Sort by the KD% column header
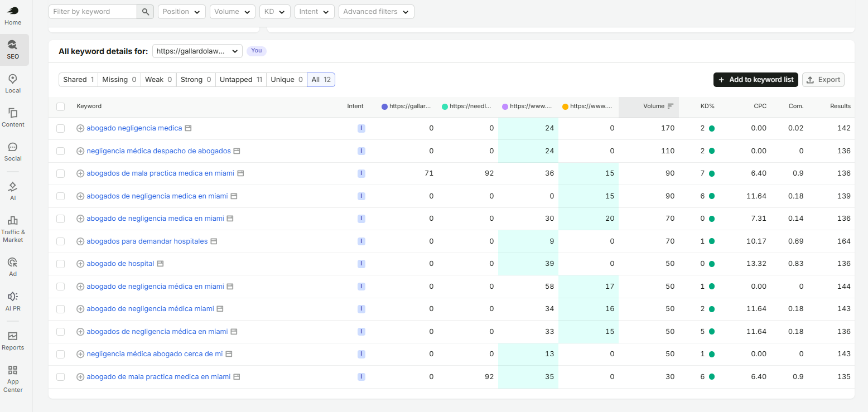 (x=707, y=106)
